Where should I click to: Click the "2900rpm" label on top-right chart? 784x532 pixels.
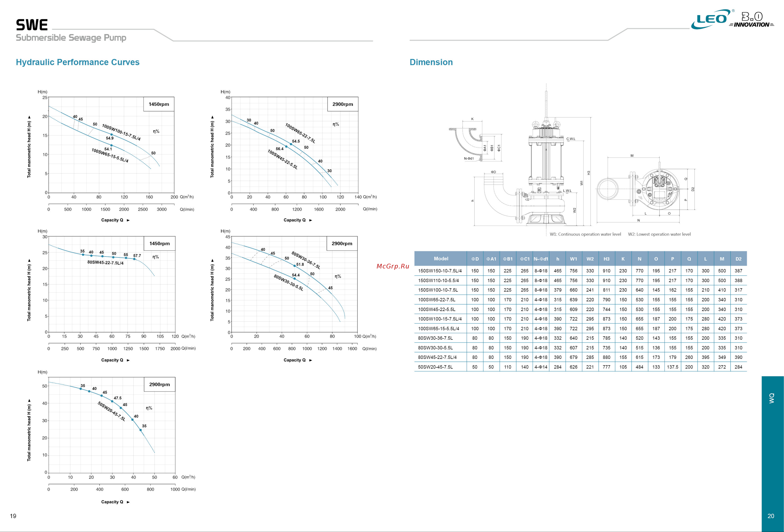tap(343, 104)
